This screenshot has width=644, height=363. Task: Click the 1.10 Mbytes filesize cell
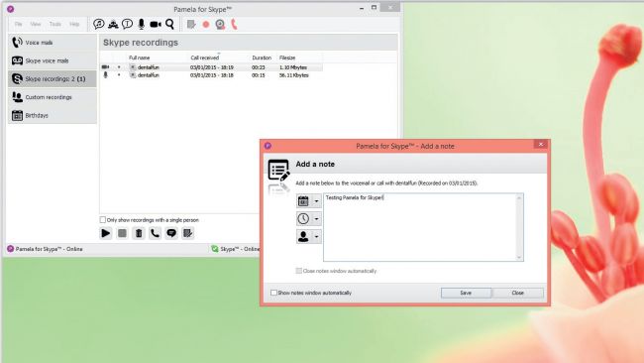293,67
